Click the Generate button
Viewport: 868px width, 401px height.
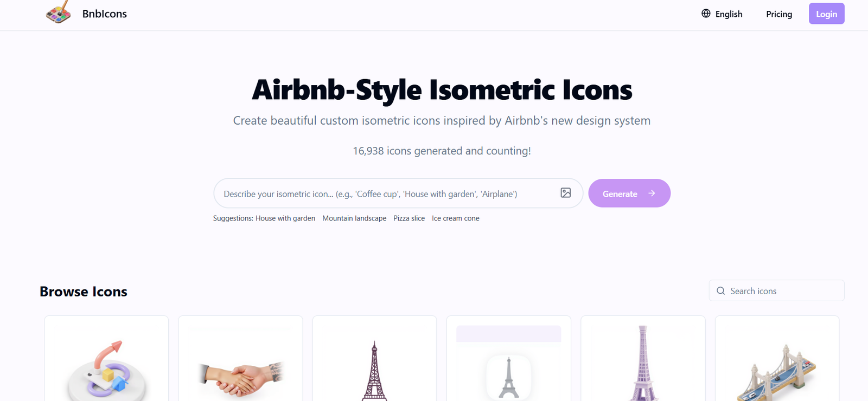coord(629,193)
